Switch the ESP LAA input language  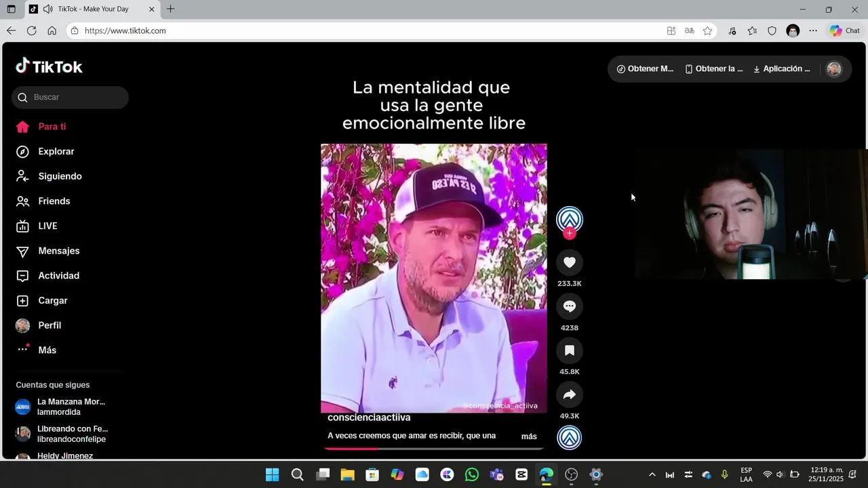click(746, 474)
